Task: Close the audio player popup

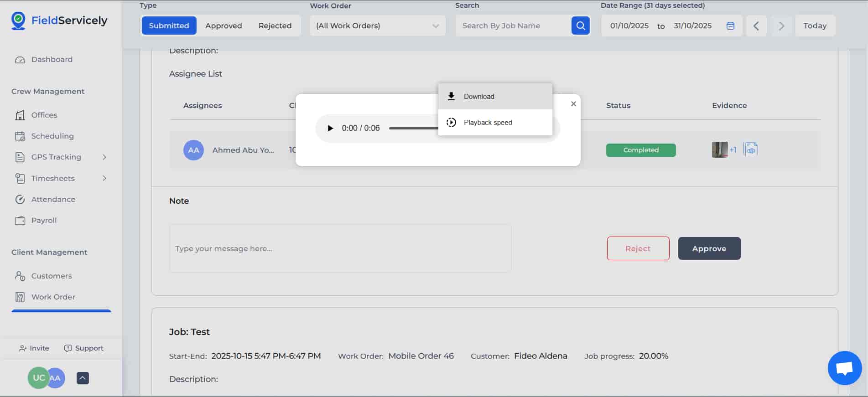Action: (573, 103)
